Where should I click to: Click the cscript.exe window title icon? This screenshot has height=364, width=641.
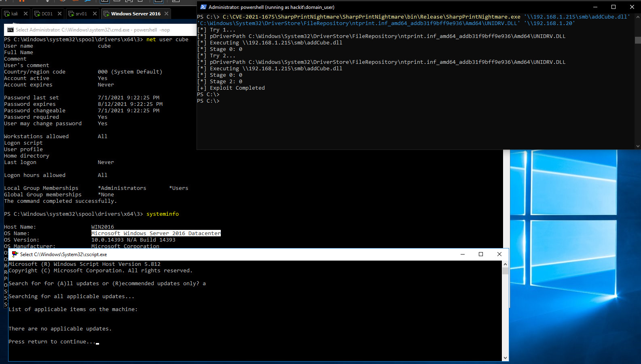[x=15, y=254]
